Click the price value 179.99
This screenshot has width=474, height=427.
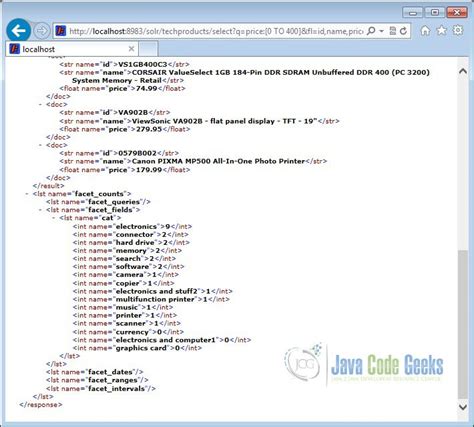[x=149, y=170]
